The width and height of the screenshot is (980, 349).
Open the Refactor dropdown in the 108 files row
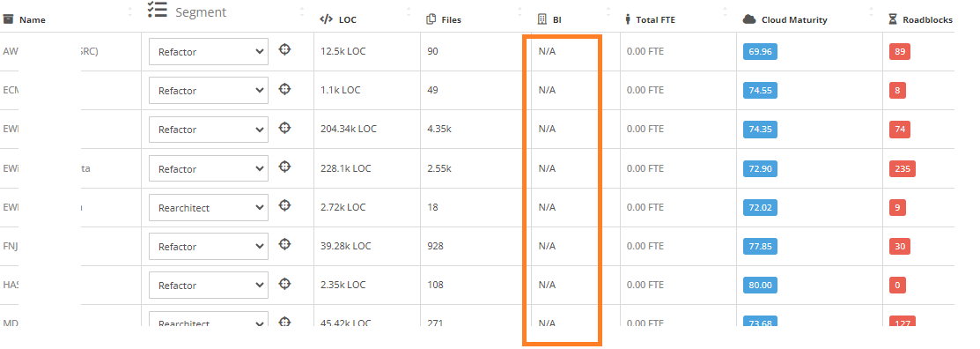click(x=208, y=286)
